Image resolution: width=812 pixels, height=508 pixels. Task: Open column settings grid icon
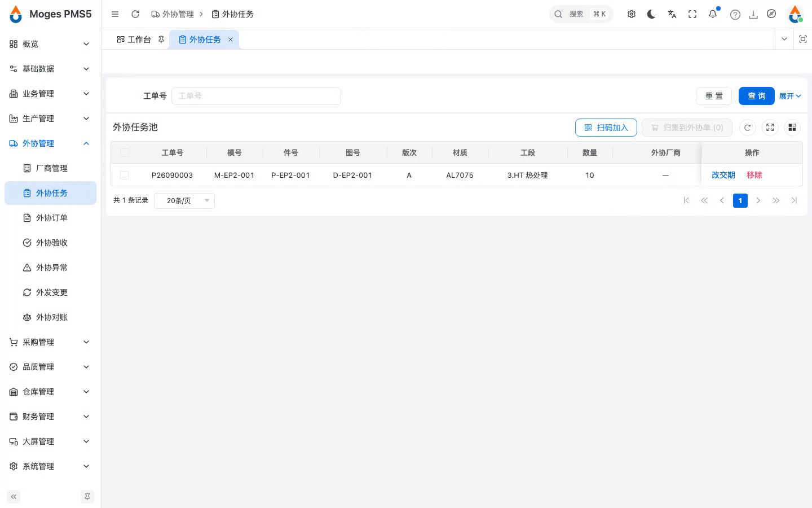click(x=792, y=128)
